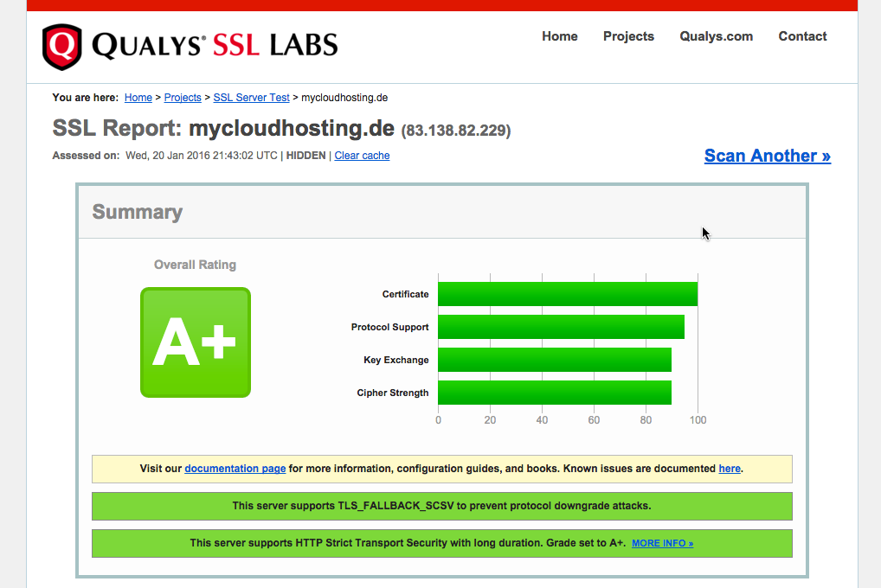
Task: Click the HTTP Strict Transport Security banner
Action: (x=442, y=543)
